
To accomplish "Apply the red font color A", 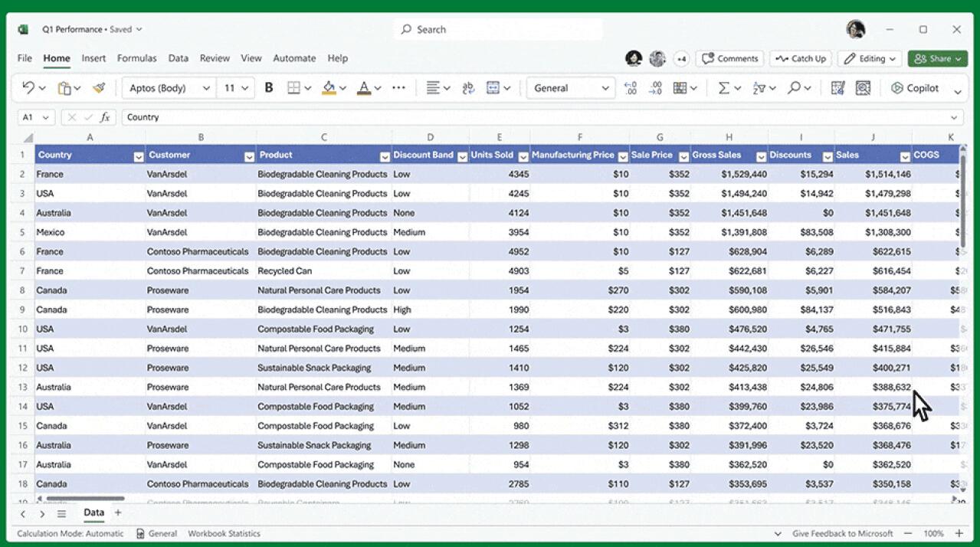I will pyautogui.click(x=364, y=88).
